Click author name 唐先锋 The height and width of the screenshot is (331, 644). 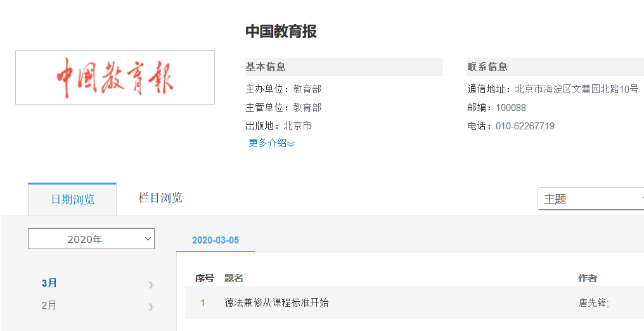coord(593,303)
